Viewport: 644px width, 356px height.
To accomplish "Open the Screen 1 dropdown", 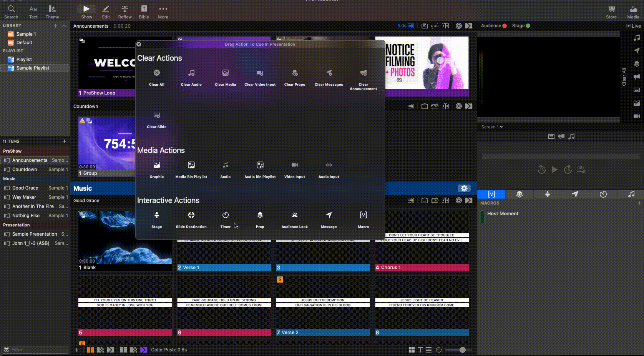I will click(x=492, y=127).
